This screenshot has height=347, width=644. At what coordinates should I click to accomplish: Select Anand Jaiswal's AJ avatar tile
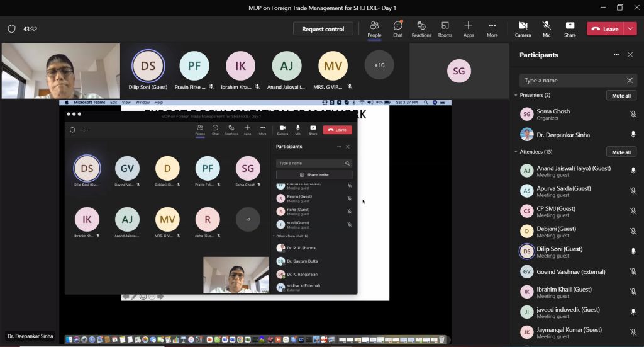coord(287,65)
